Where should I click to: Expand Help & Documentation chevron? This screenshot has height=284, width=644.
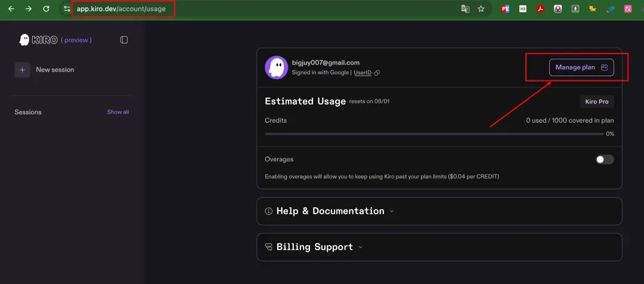[391, 211]
